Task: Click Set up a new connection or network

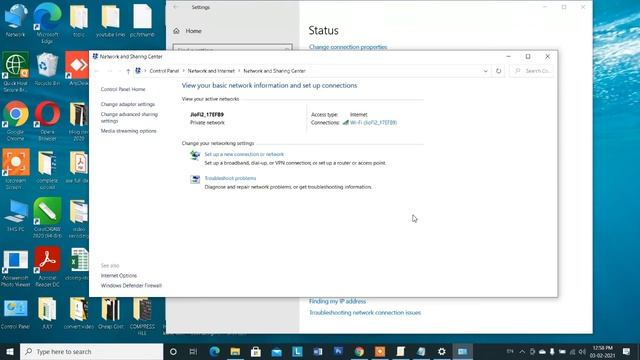Action: (244, 154)
